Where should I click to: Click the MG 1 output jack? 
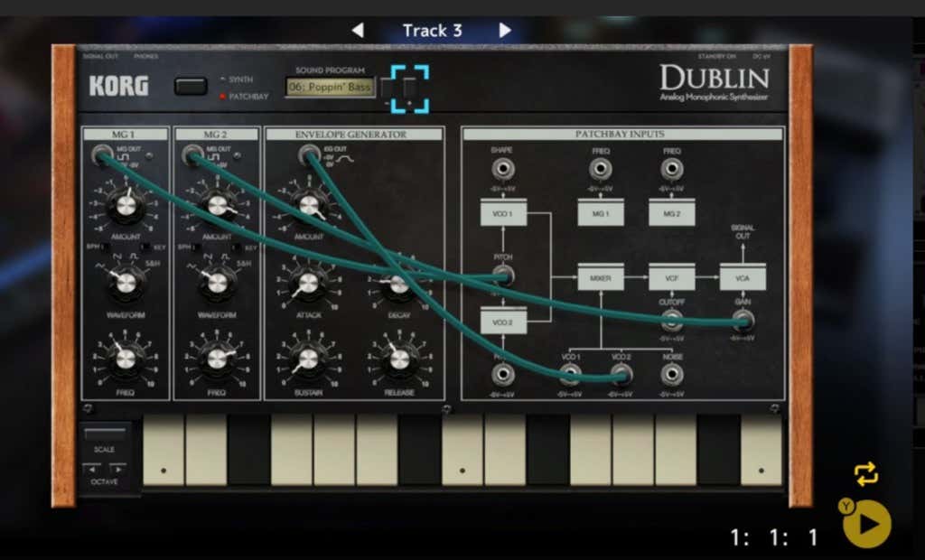click(101, 155)
